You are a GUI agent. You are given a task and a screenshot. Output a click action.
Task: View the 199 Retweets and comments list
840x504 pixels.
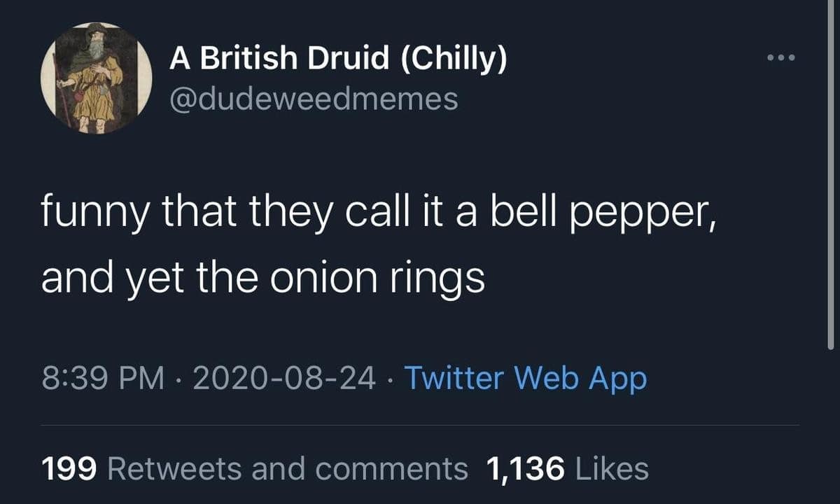[255, 468]
